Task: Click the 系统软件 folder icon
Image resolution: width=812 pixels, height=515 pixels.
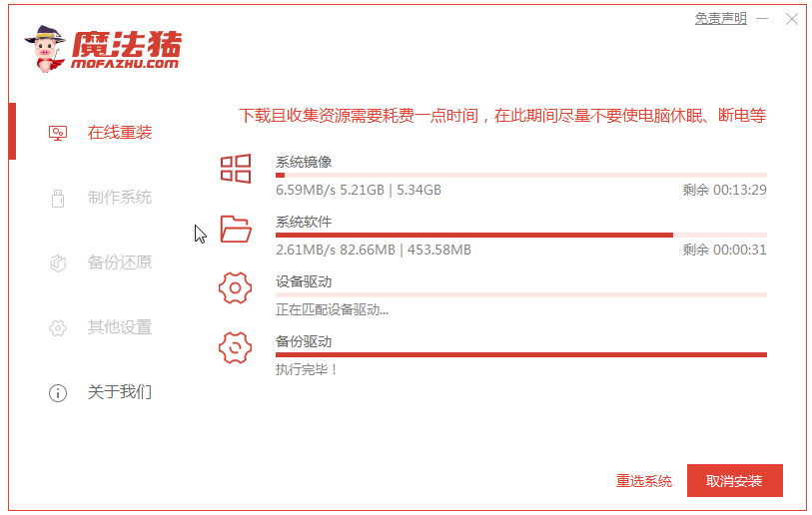Action: 236,229
